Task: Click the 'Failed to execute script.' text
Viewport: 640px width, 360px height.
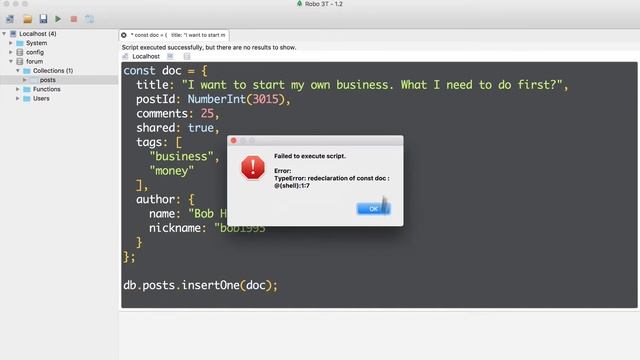Action: [x=310, y=156]
